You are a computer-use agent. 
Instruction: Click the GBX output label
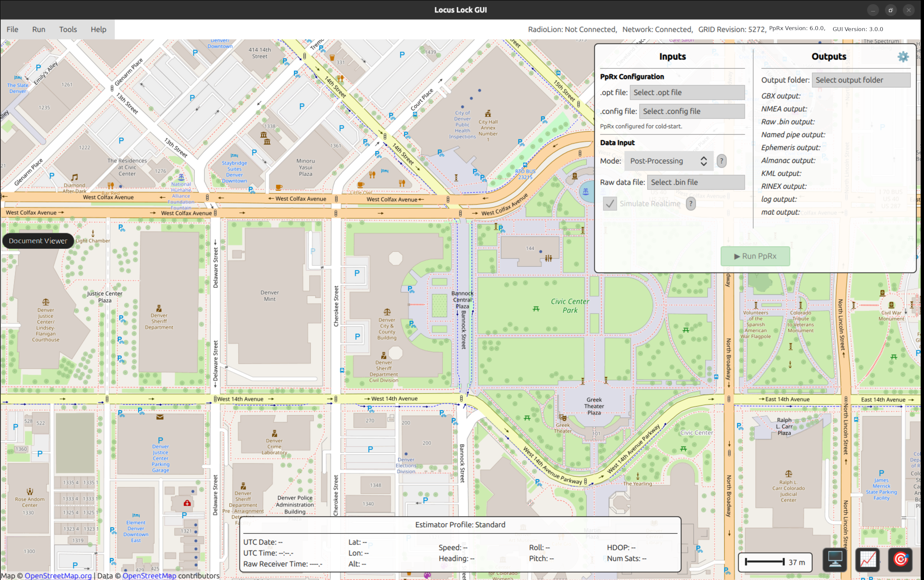tap(780, 96)
